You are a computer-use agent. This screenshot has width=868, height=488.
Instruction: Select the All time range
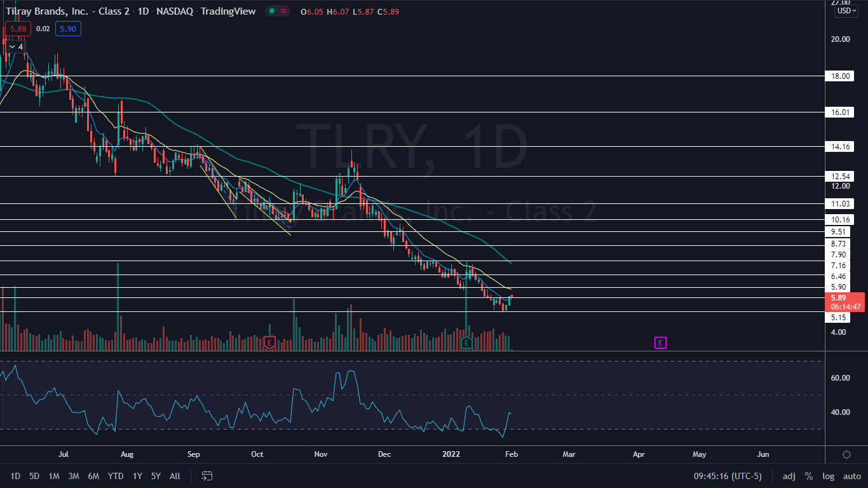(175, 476)
